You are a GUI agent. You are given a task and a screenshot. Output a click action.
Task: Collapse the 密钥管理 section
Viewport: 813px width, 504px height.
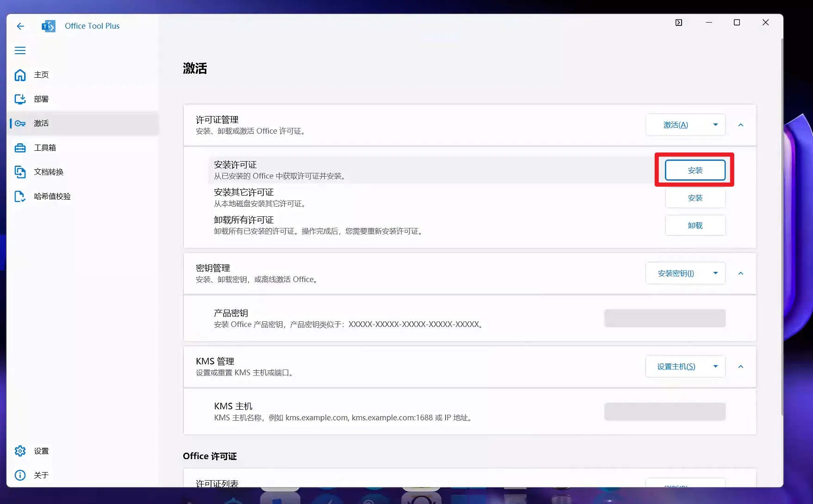pos(741,273)
